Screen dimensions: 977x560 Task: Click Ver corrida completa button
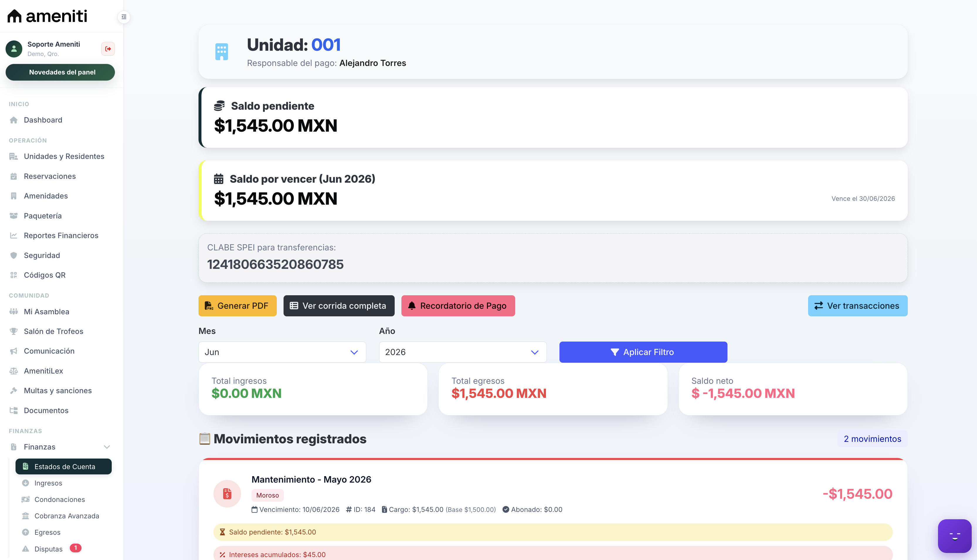tap(339, 306)
